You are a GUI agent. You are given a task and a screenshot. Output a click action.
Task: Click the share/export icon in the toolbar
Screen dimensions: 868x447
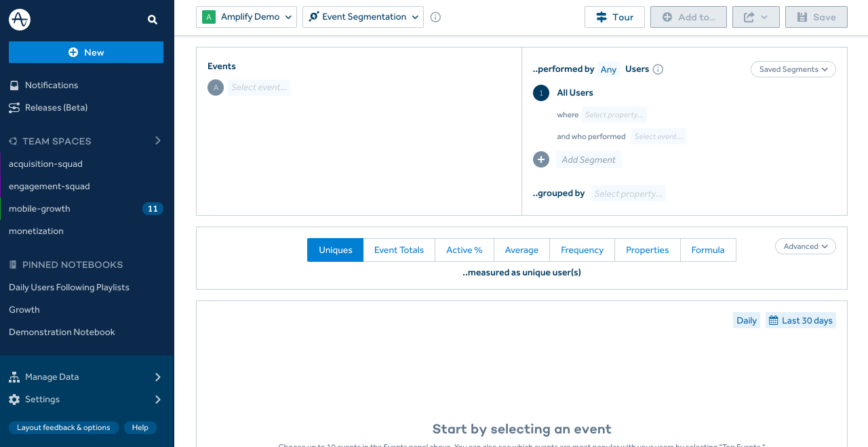pos(751,16)
